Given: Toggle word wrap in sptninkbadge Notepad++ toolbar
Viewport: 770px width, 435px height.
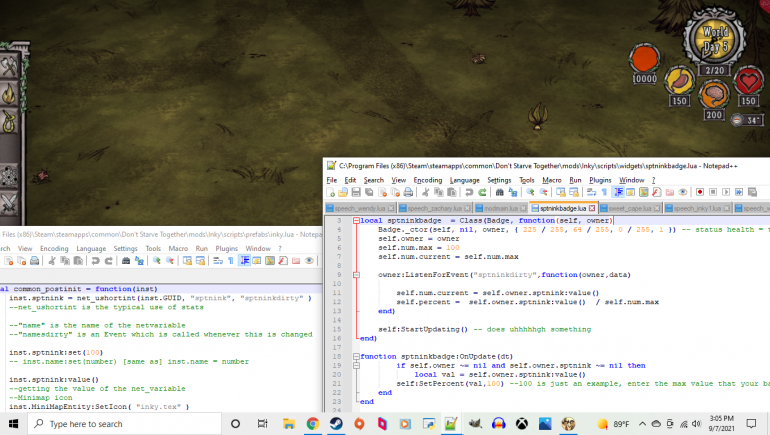Looking at the screenshot, I should 591,192.
